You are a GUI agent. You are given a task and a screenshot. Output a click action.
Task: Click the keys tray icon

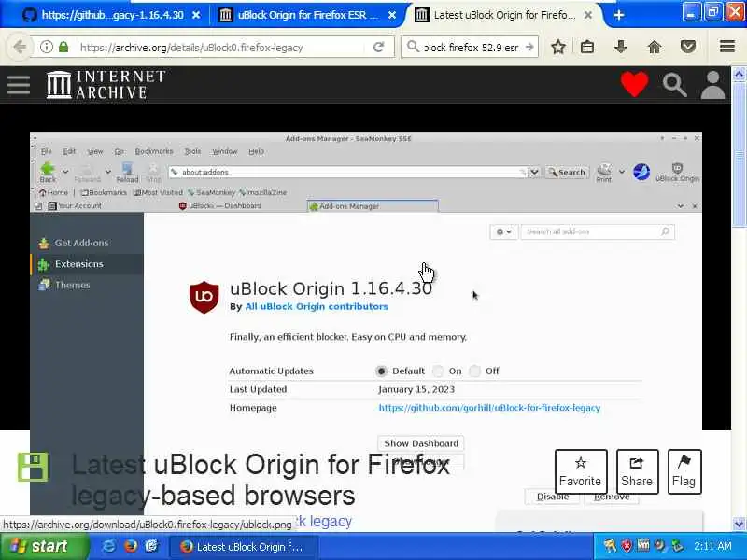(x=610, y=546)
